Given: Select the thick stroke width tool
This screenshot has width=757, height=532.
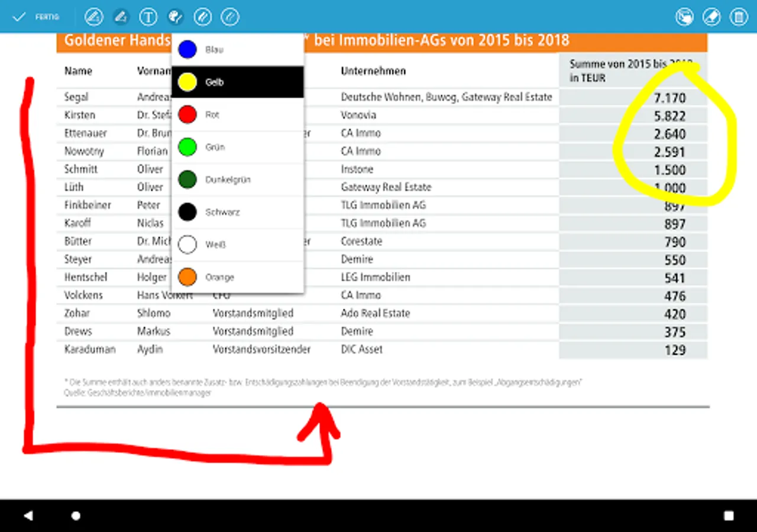Looking at the screenshot, I should click(x=203, y=17).
